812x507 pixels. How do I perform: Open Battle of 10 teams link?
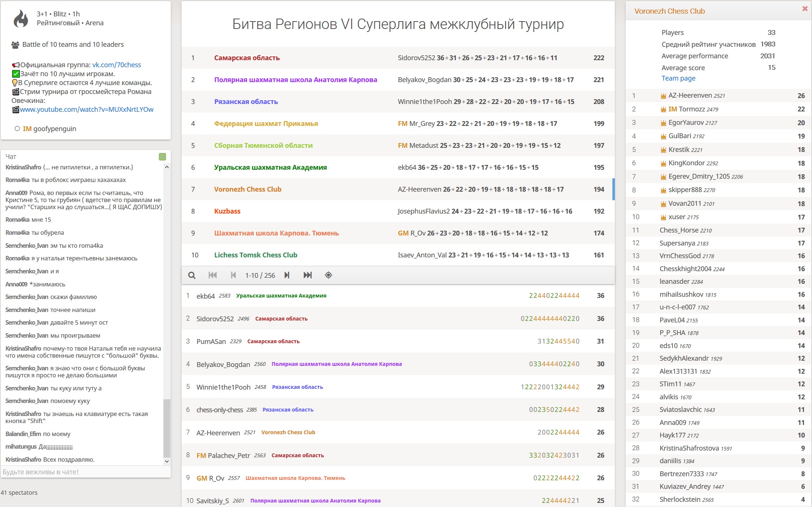pyautogui.click(x=73, y=45)
